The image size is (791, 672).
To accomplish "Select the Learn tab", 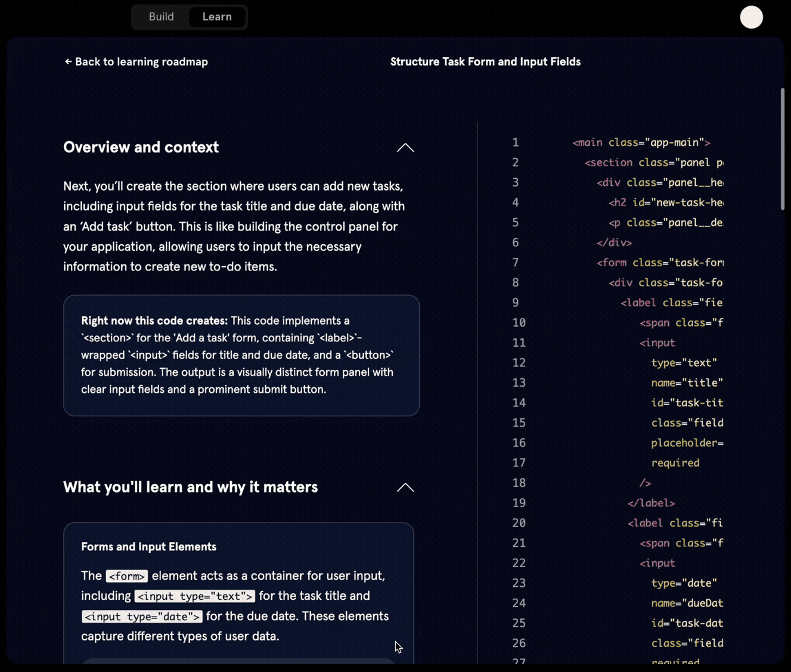I will coord(217,17).
